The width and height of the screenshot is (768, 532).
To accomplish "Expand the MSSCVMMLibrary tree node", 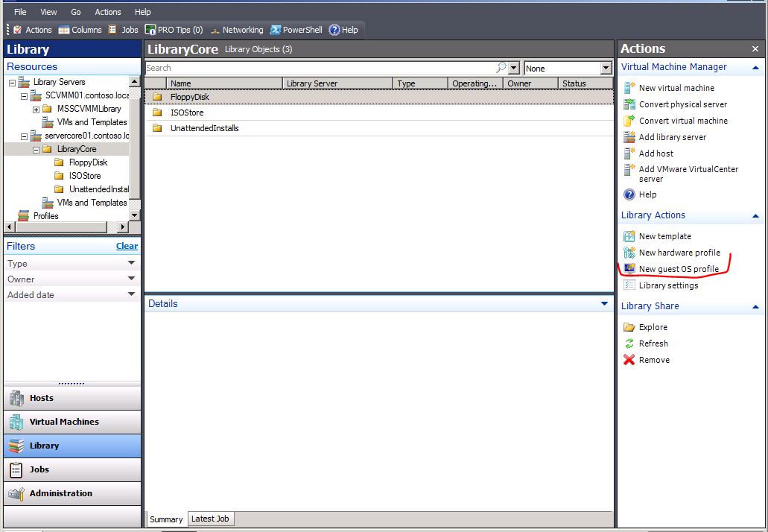I will pos(36,110).
